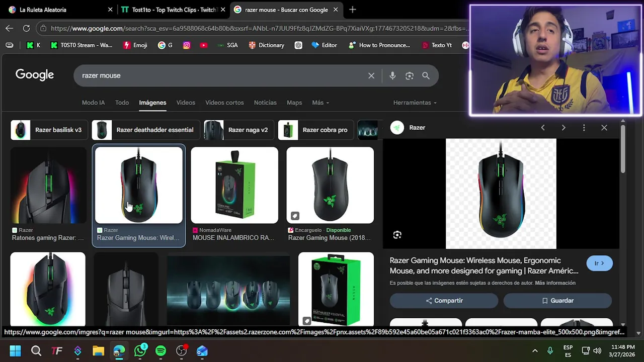The image size is (644, 362).
Task: Open Spotify from the taskbar
Action: 160,351
